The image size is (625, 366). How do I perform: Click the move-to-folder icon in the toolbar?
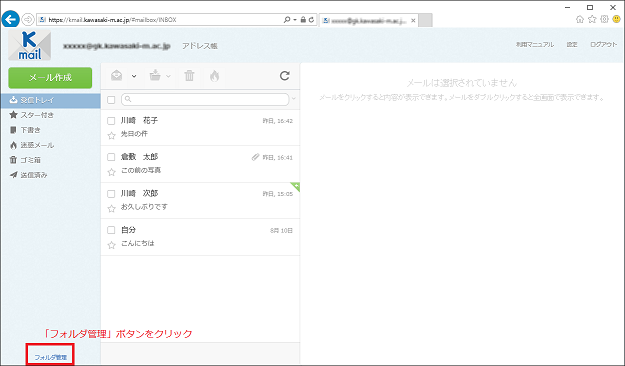tap(155, 75)
